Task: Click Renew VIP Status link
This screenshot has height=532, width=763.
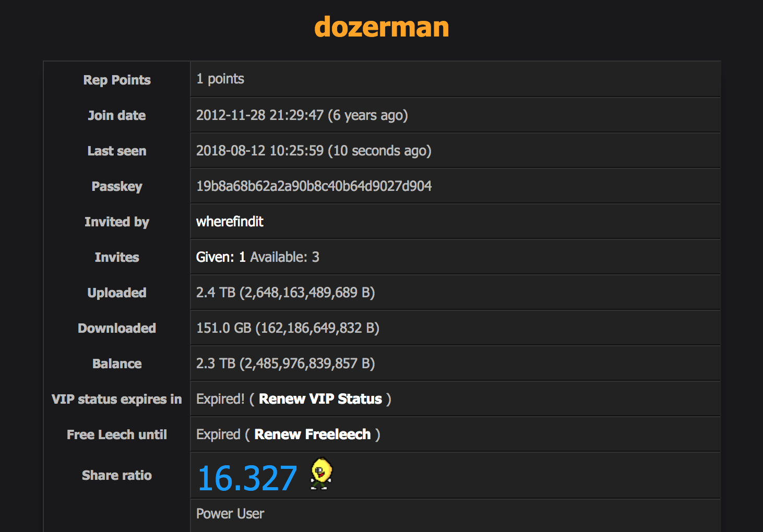Action: [320, 399]
